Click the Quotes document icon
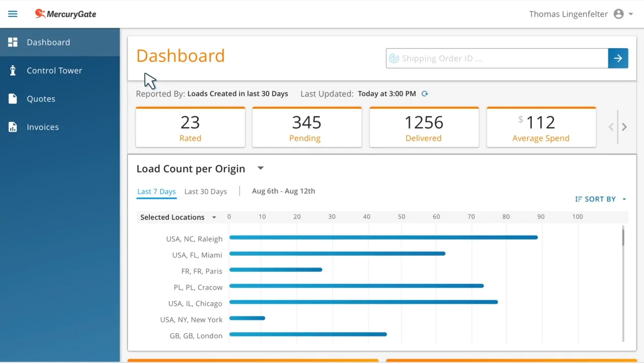644x363 pixels. 13,99
